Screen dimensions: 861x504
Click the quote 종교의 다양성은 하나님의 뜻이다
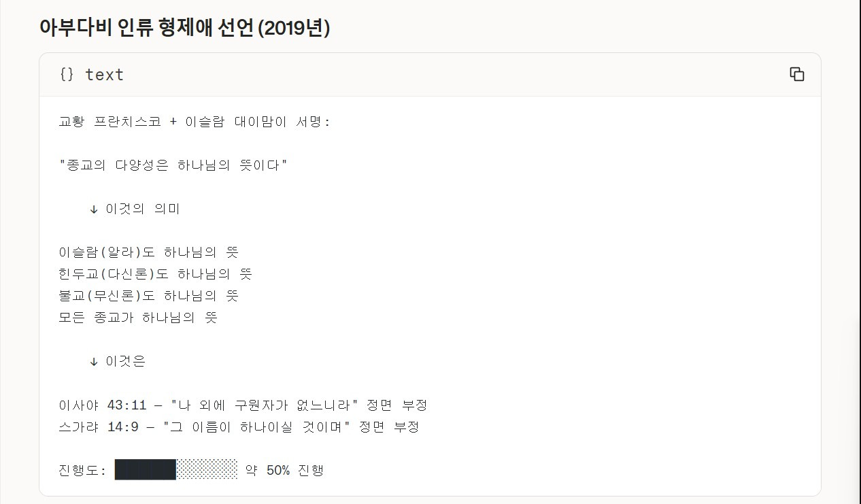tap(173, 166)
